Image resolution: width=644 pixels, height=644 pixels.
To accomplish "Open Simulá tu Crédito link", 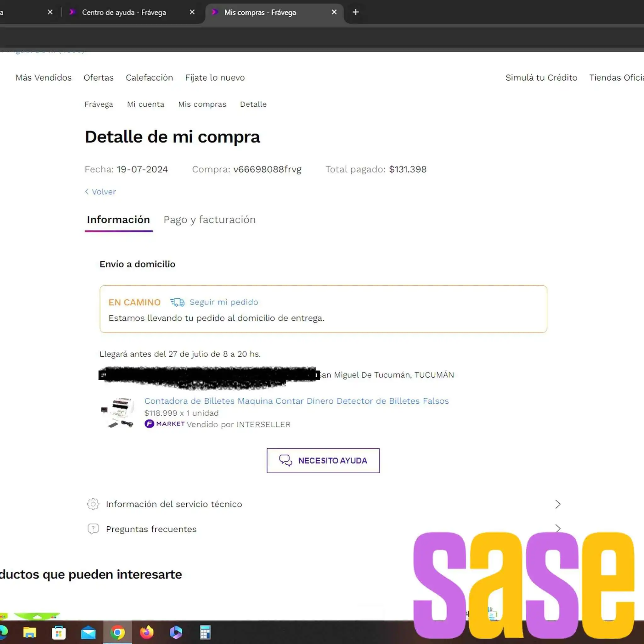I will 541,78.
